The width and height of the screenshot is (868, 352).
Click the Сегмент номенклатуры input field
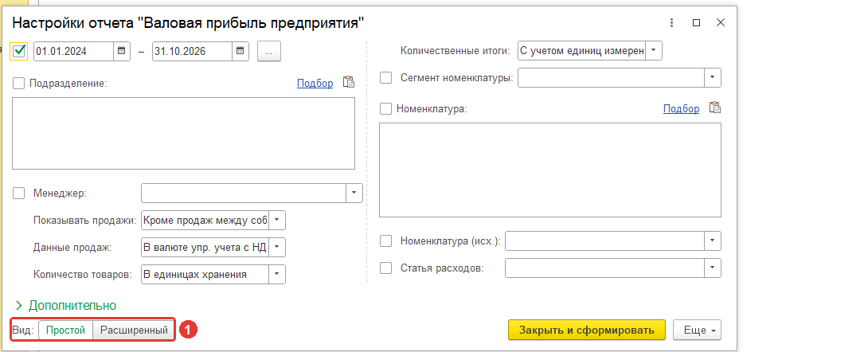tap(612, 77)
